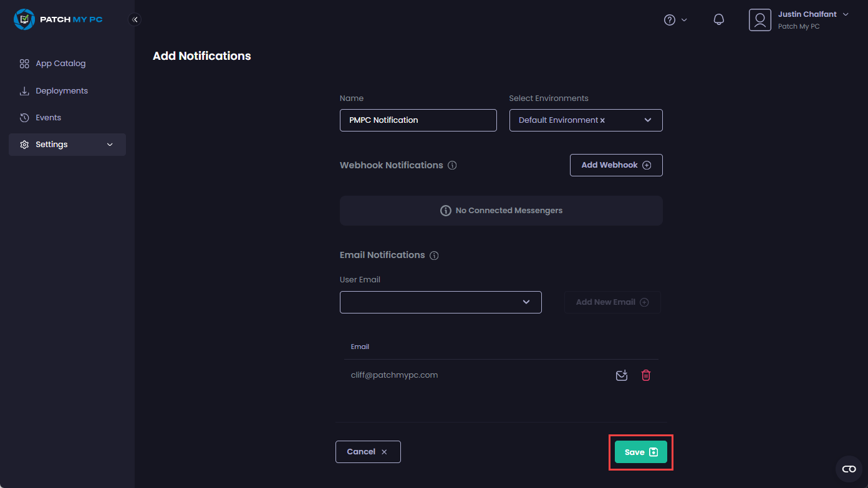Open the Deployments page
The width and height of the screenshot is (868, 488).
61,91
